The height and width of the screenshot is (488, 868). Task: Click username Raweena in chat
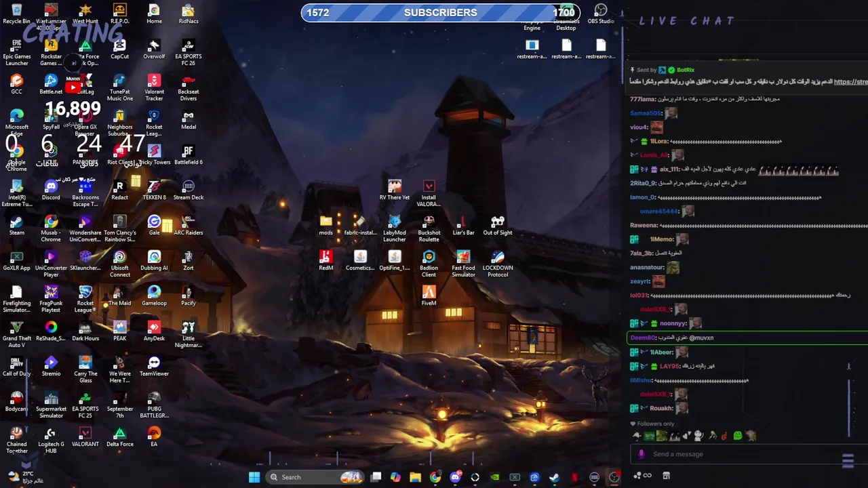click(644, 225)
